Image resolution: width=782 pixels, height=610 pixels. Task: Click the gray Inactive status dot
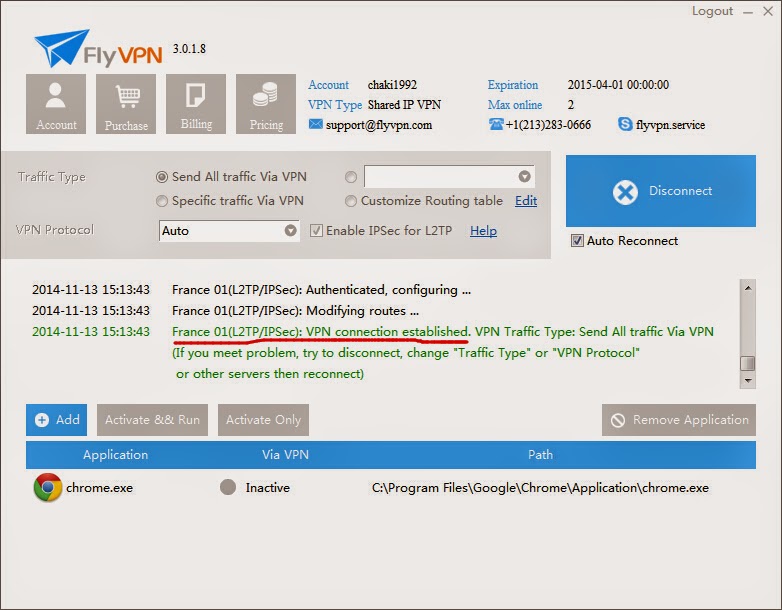point(228,487)
